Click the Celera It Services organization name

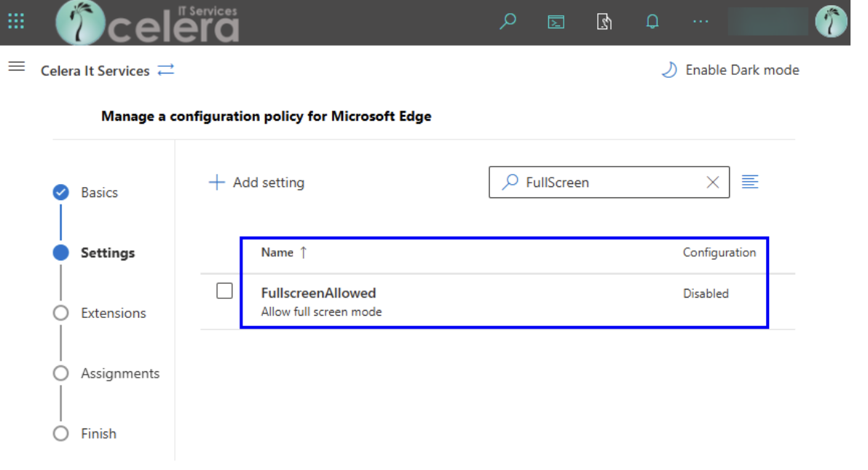pos(95,71)
